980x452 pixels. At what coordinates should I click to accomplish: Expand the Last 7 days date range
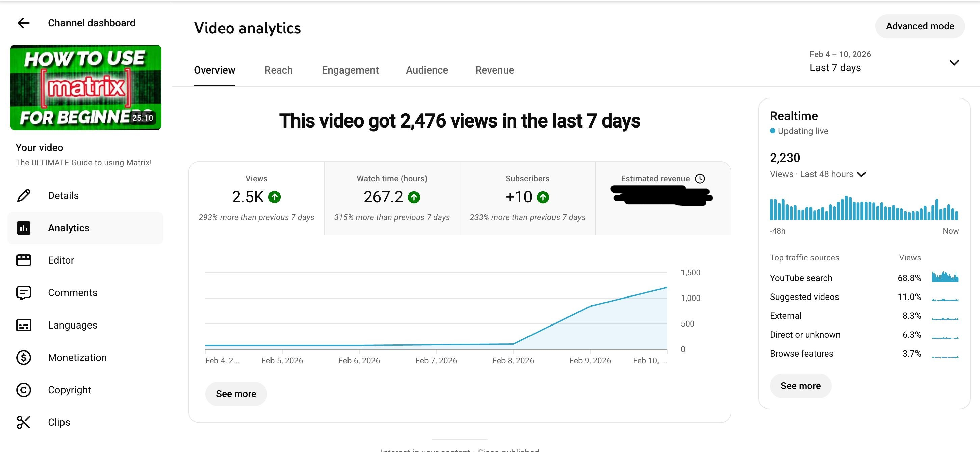pyautogui.click(x=953, y=63)
